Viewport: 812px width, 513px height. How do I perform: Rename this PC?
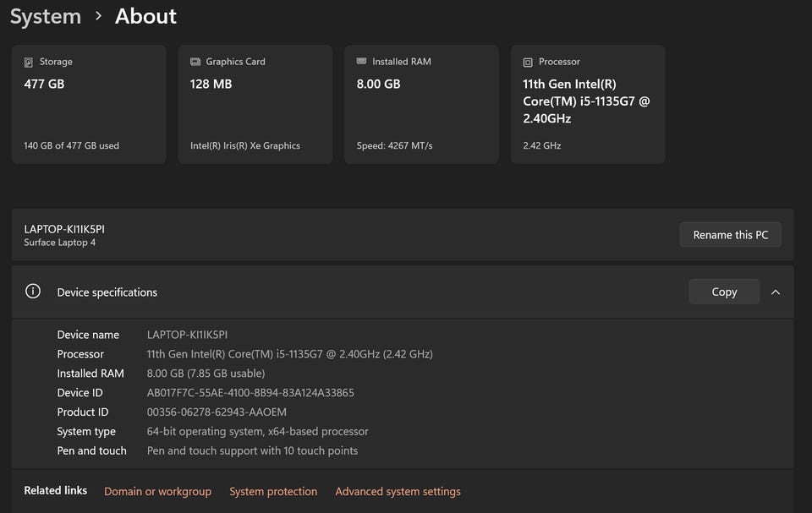click(730, 235)
